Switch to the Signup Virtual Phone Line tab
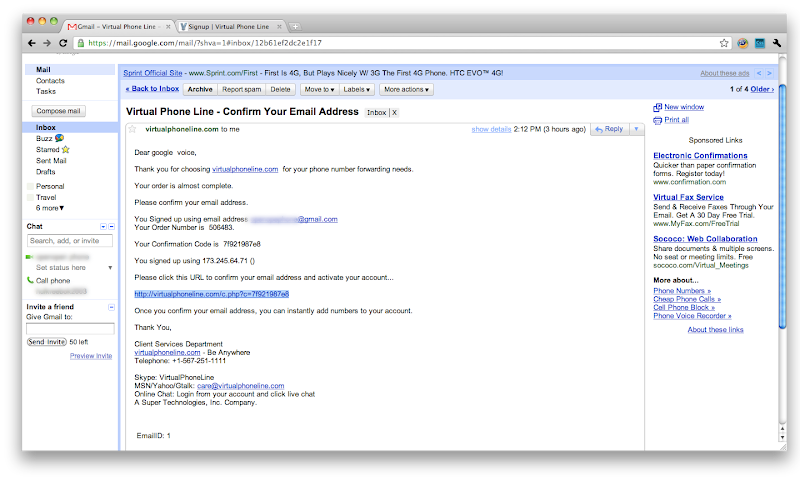This screenshot has height=481, width=800. 228,27
